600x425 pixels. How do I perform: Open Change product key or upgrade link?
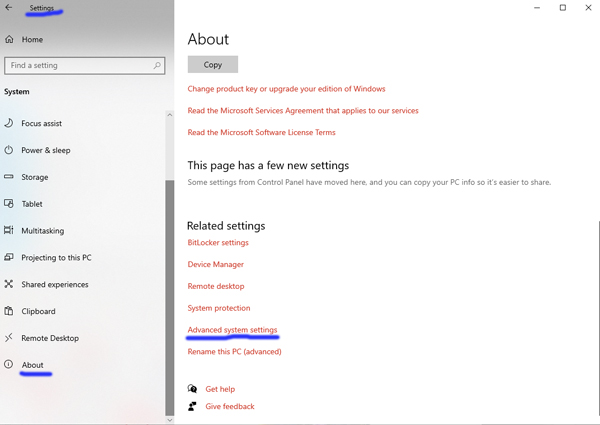(x=286, y=89)
